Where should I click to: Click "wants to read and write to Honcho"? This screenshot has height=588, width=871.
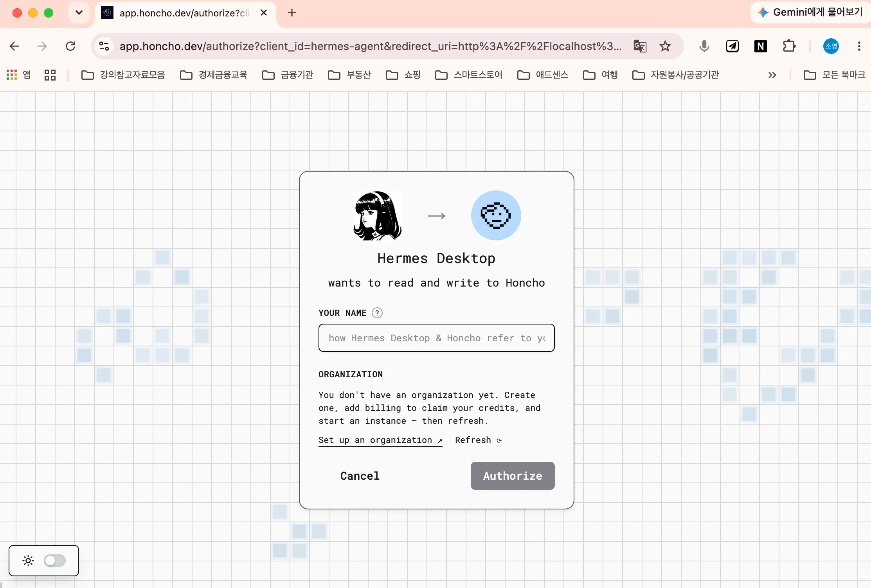coord(436,283)
